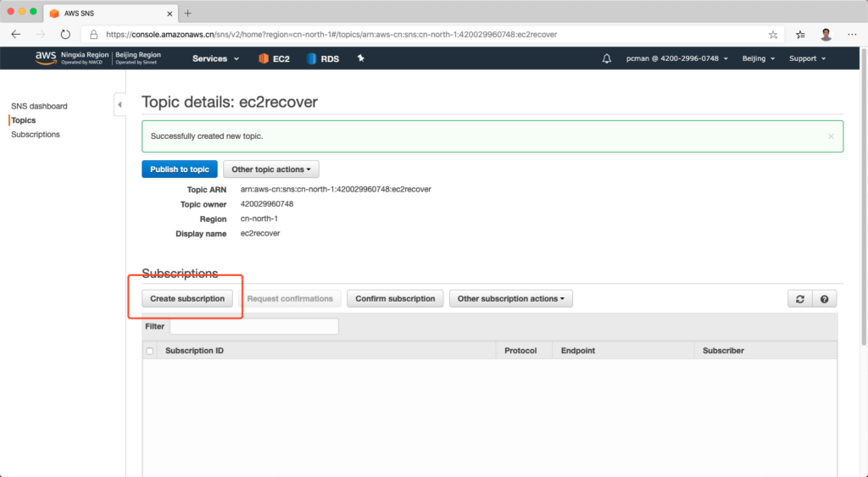Toggle the select all subscriptions checkbox
868x477 pixels.
point(150,351)
